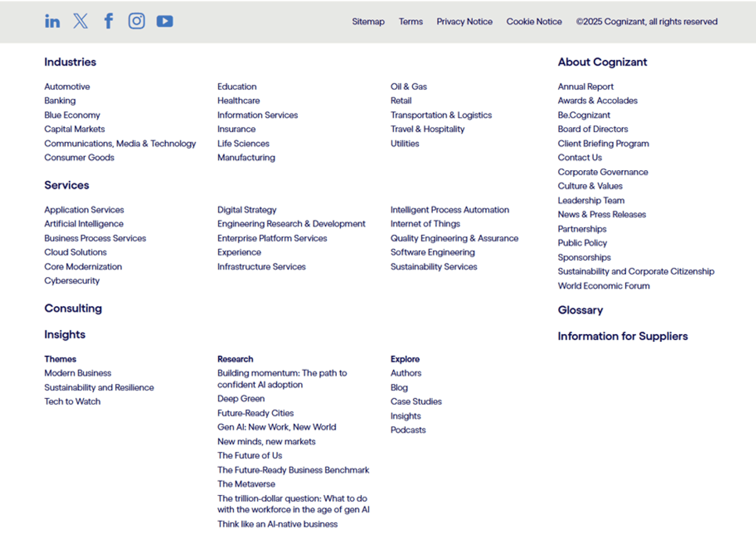756x540 pixels.
Task: Open the Glossary link
Action: coord(580,310)
